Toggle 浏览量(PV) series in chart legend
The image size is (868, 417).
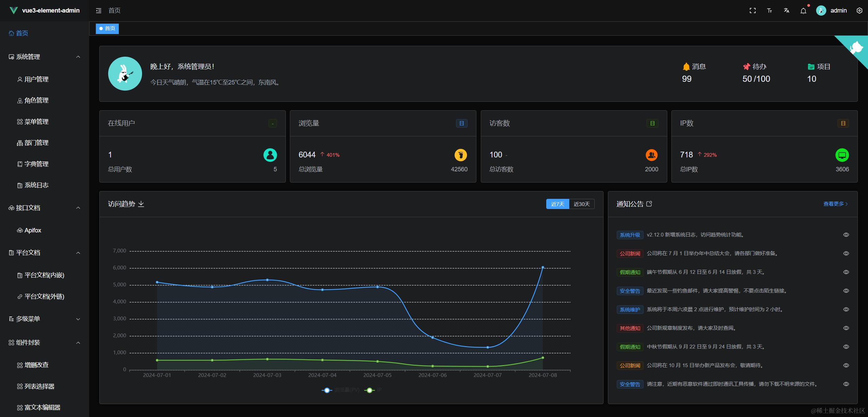tap(340, 390)
